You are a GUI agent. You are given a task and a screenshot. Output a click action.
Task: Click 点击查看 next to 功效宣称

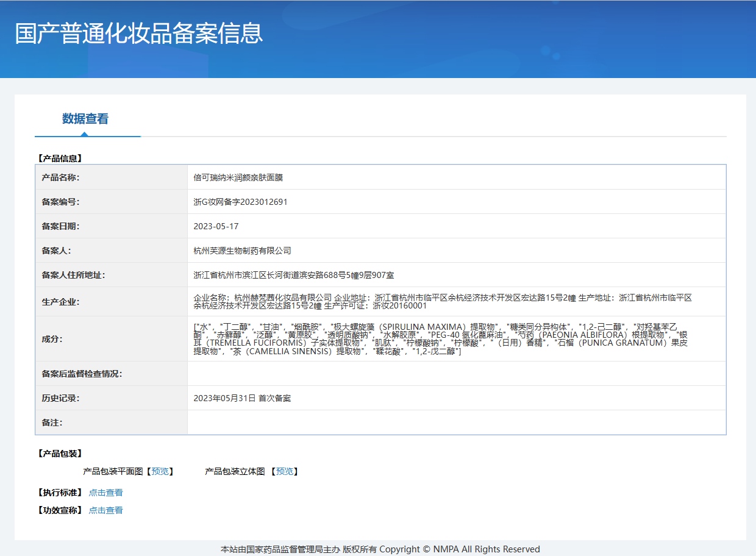(x=105, y=510)
